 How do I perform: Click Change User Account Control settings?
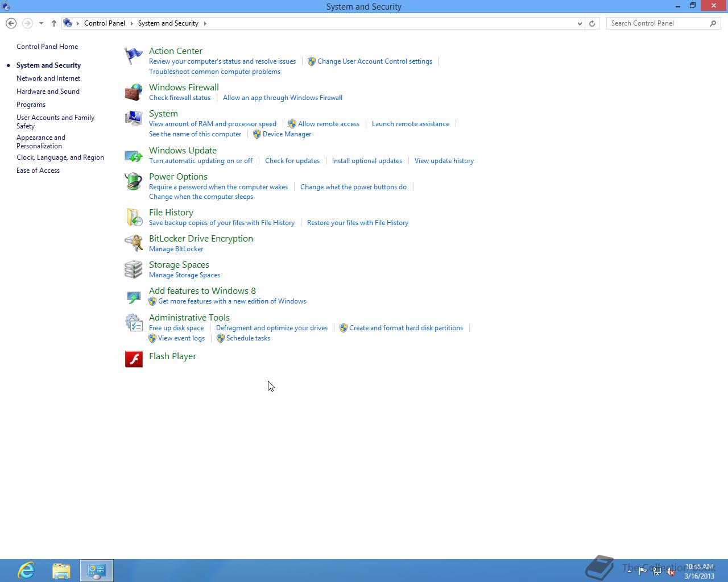click(375, 61)
